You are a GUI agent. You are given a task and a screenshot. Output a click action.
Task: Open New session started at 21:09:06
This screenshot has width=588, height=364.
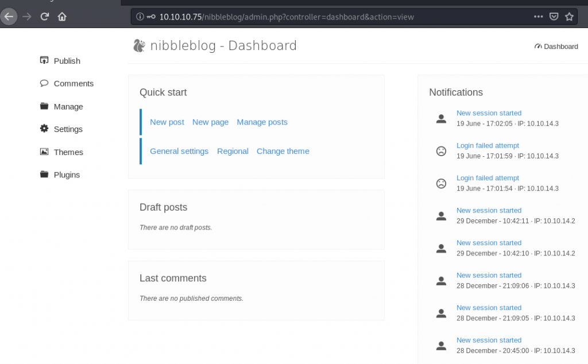click(489, 275)
